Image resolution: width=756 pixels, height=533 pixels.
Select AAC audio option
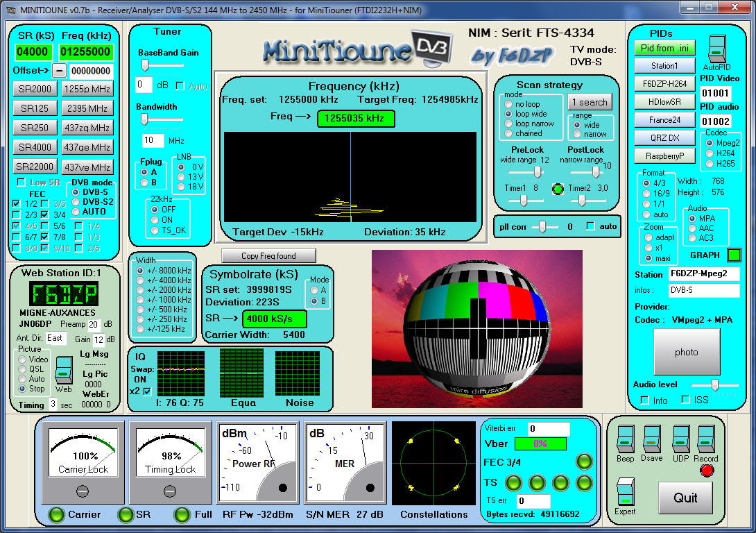point(692,228)
